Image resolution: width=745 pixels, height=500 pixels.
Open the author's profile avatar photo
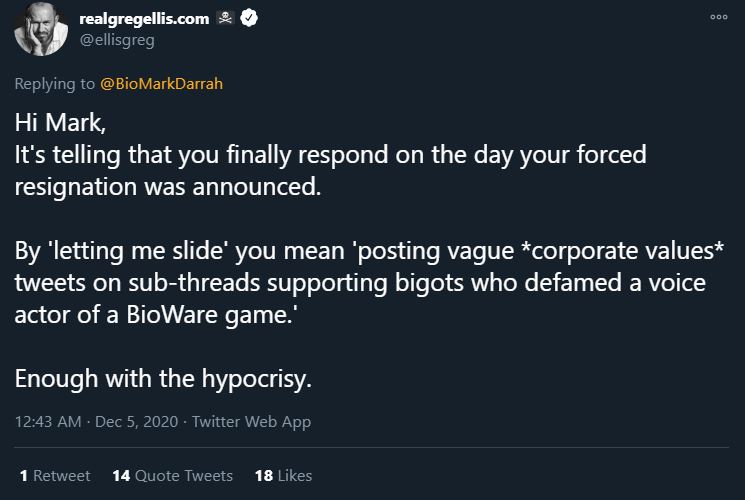[40, 28]
